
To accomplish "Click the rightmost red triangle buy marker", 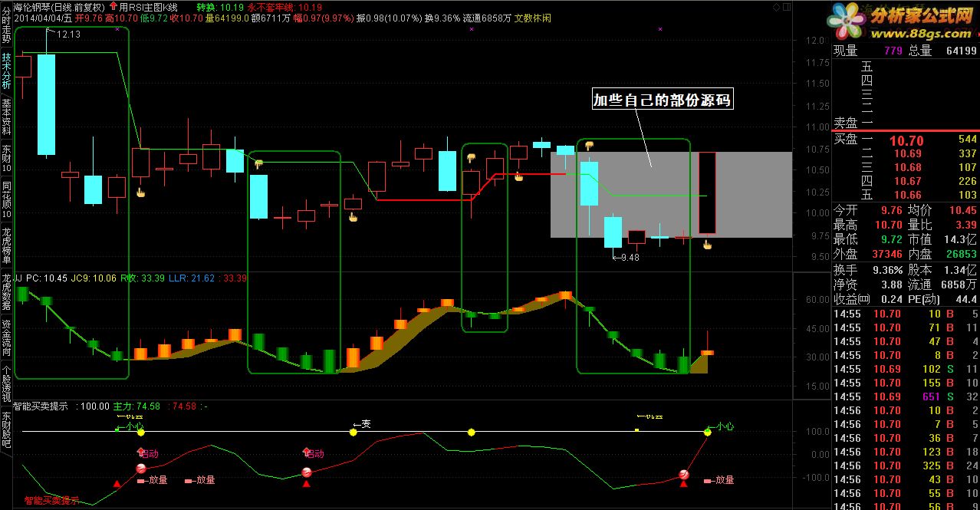I will 685,484.
